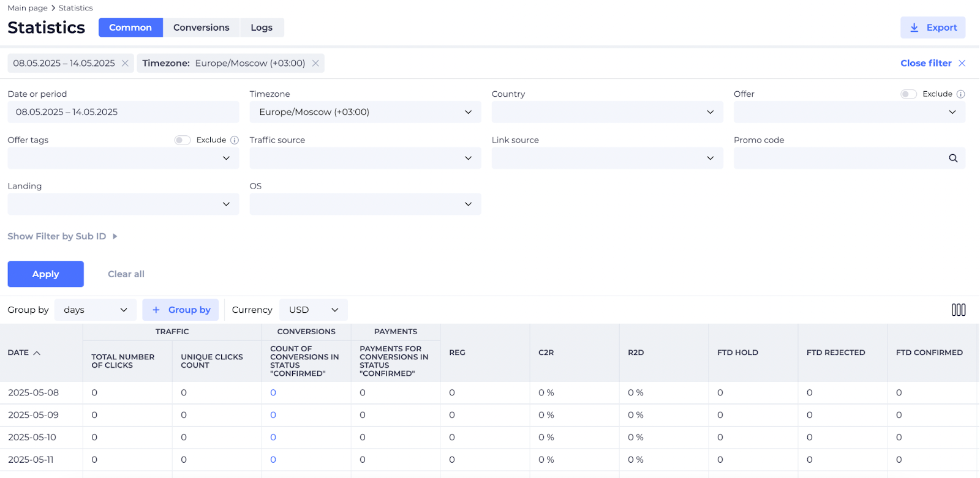This screenshot has width=980, height=478.
Task: Click the Promo code search icon
Action: coord(953,158)
